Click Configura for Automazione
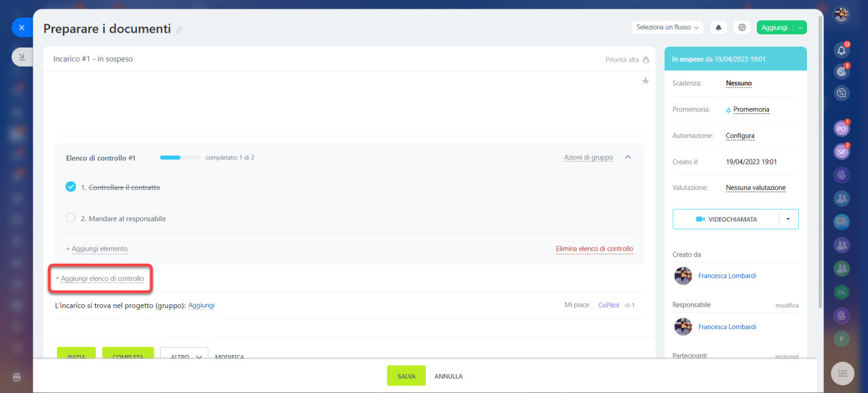 pyautogui.click(x=740, y=136)
